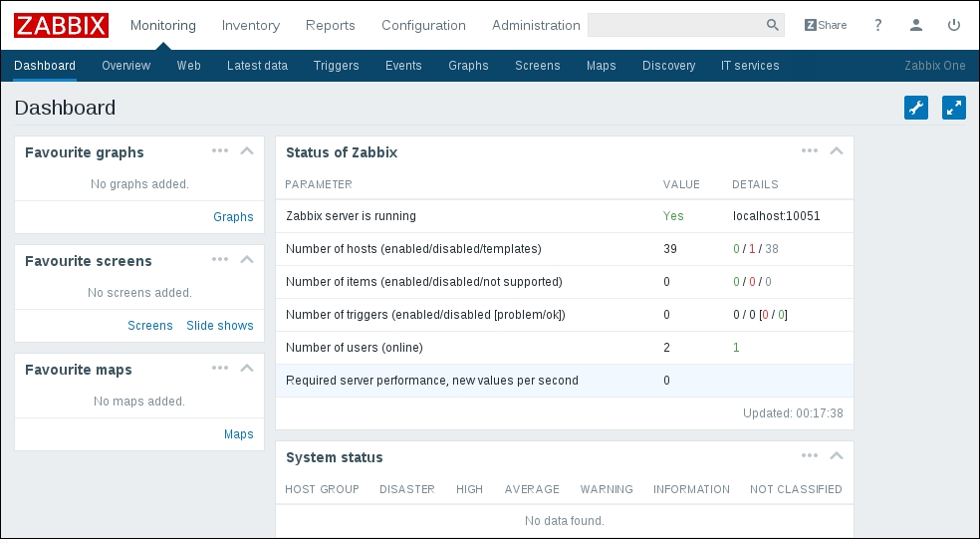Click the Slide shows link
This screenshot has width=980, height=539.
[220, 326]
